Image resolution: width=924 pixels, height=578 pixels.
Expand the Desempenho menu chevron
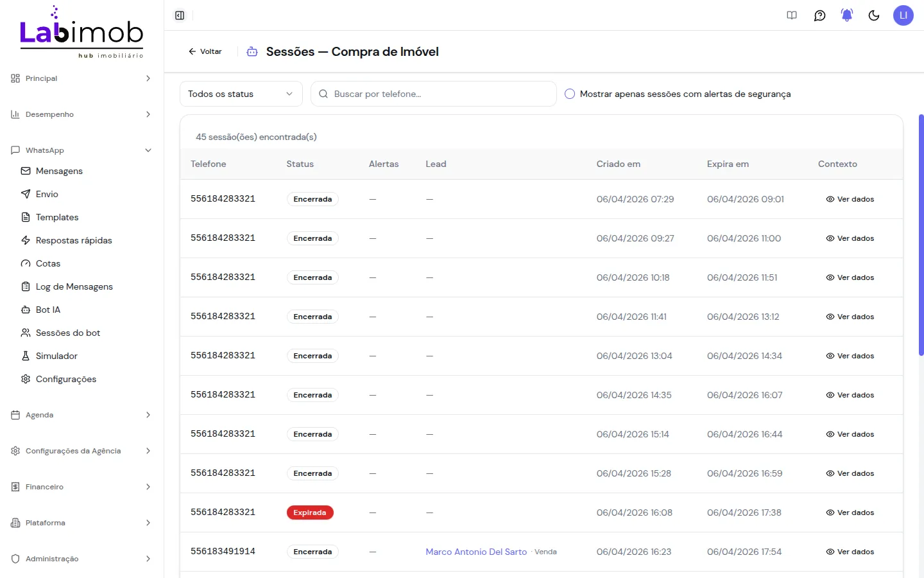148,114
